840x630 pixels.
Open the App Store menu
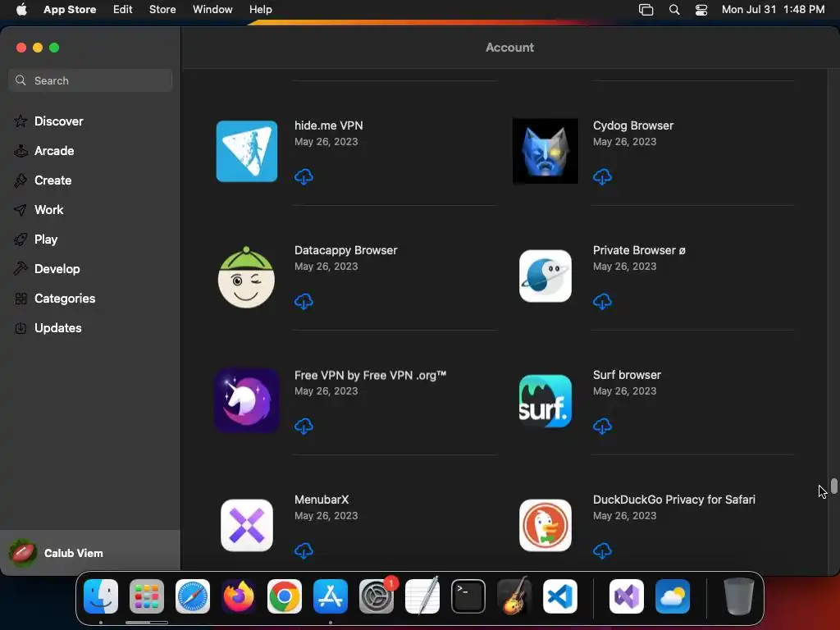(70, 10)
